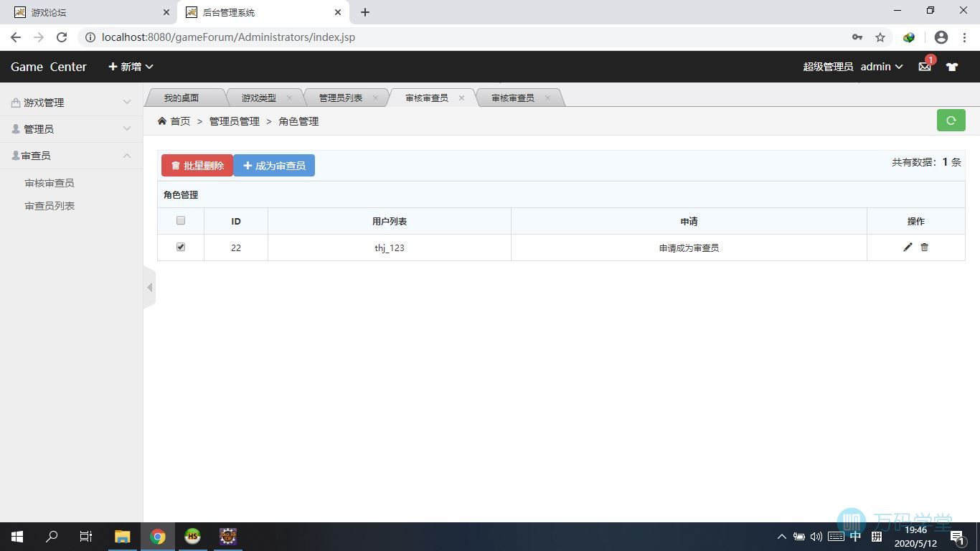Expand the 管理员 sidebar section
This screenshot has height=551, width=980.
click(71, 129)
